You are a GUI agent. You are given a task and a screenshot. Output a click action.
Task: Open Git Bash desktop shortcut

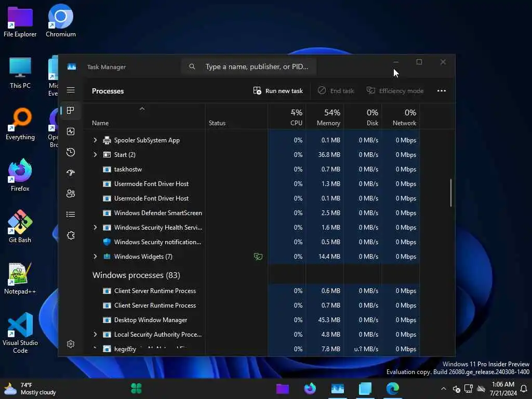pyautogui.click(x=20, y=227)
